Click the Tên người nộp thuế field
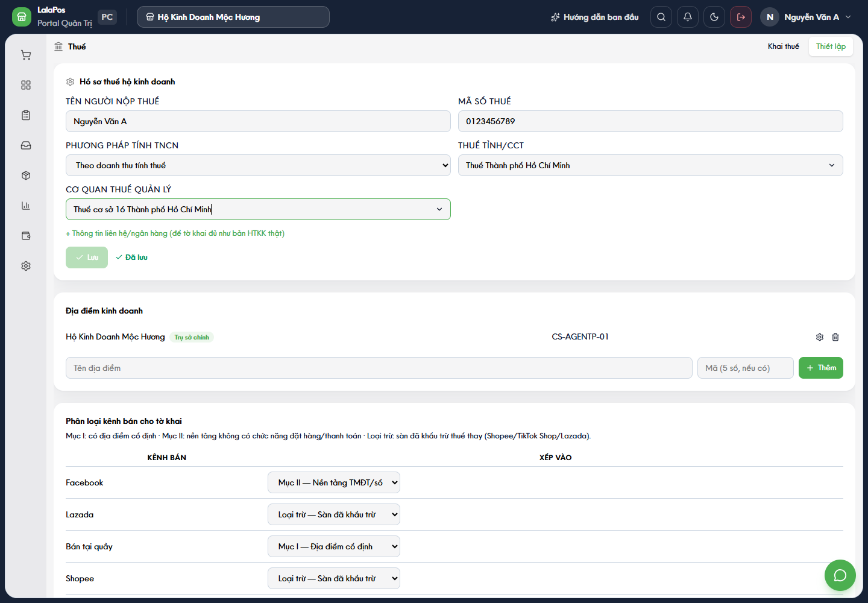The width and height of the screenshot is (868, 603). [258, 121]
